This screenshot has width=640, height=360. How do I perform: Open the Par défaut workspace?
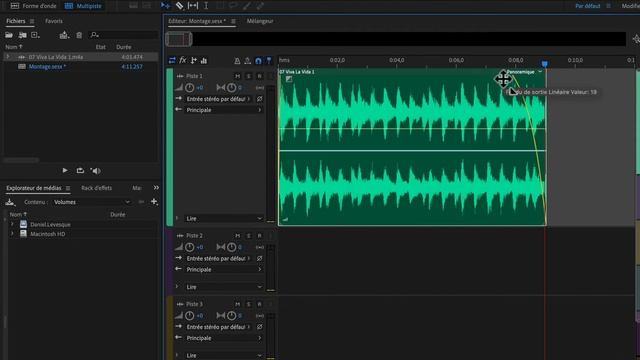[x=588, y=6]
